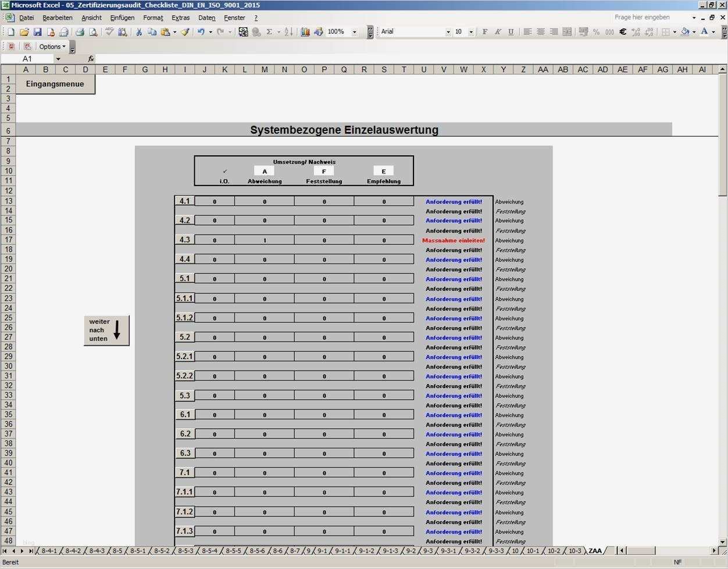
Task: Open the Chart Wizard
Action: pos(305,31)
